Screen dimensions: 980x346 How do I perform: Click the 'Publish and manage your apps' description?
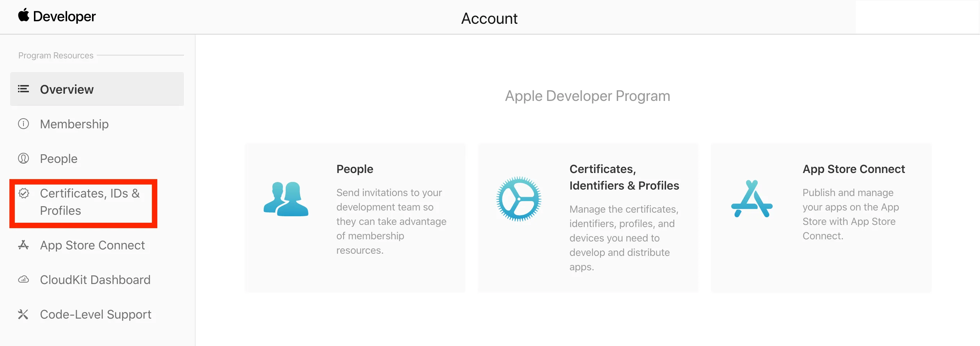pos(851,214)
